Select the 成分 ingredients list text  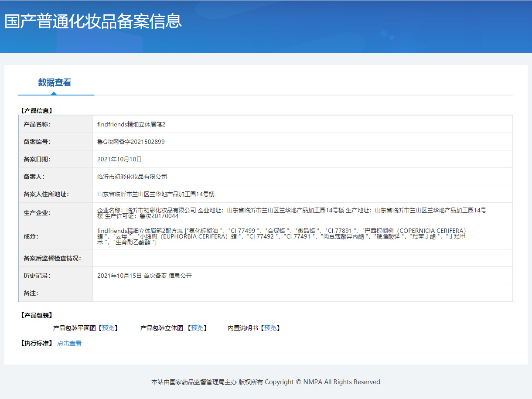(283, 236)
